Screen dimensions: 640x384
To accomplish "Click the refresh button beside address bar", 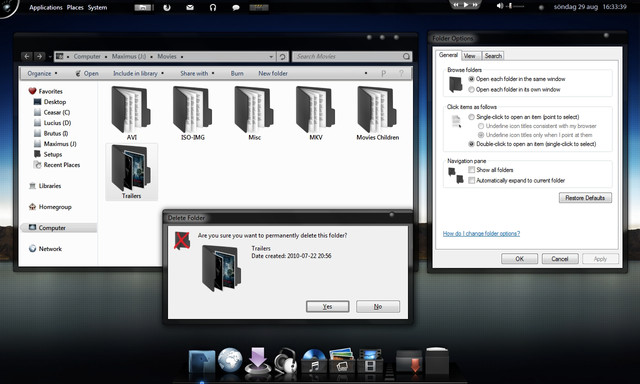I will tap(282, 57).
